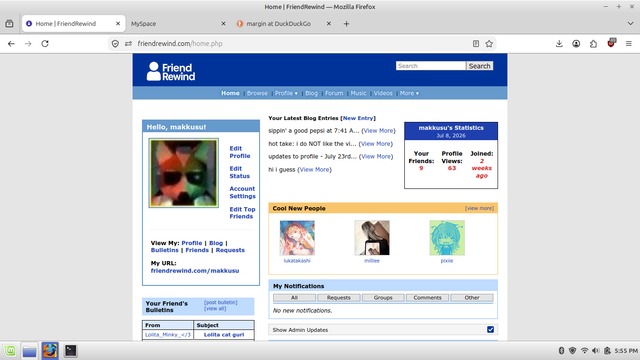Click Edit Profile link
The height and width of the screenshot is (360, 640).
point(240,152)
